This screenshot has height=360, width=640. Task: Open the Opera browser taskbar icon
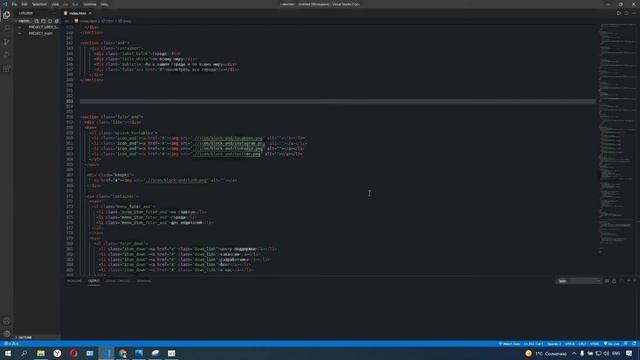[73, 353]
